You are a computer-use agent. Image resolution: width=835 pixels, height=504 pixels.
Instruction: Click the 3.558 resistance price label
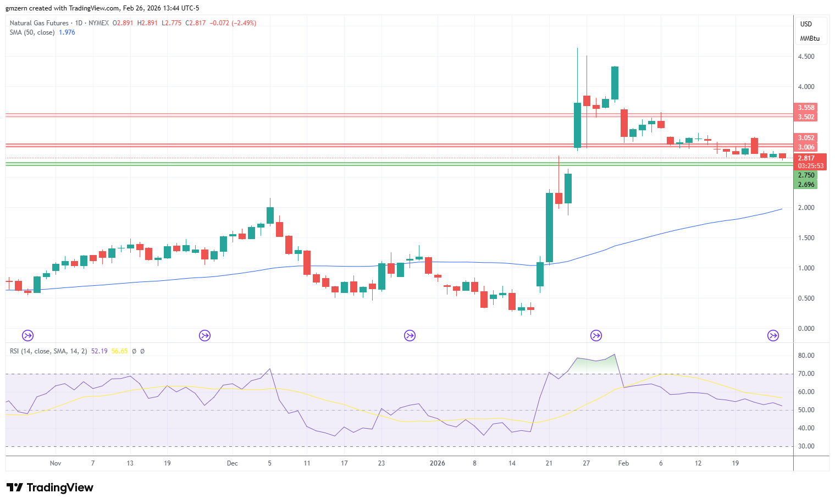pyautogui.click(x=806, y=108)
